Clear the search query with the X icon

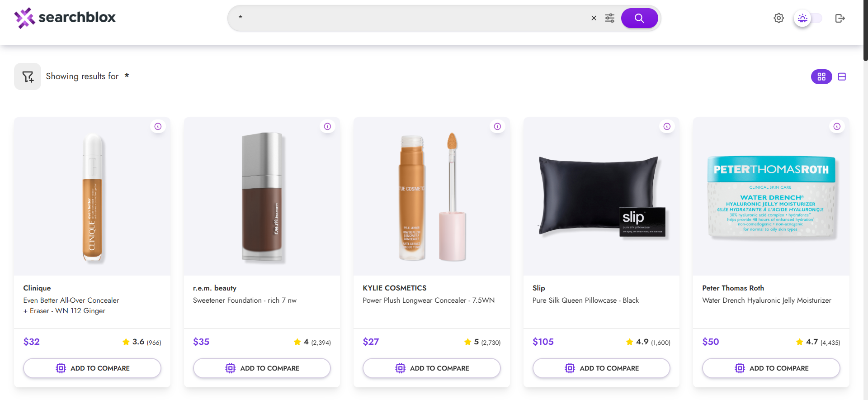[594, 18]
